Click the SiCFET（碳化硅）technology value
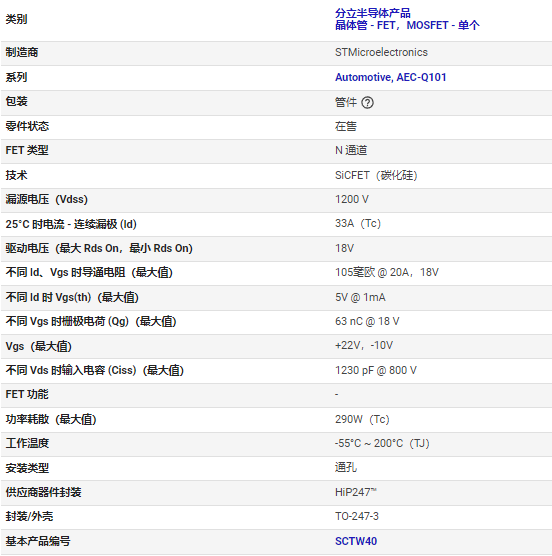 click(376, 175)
